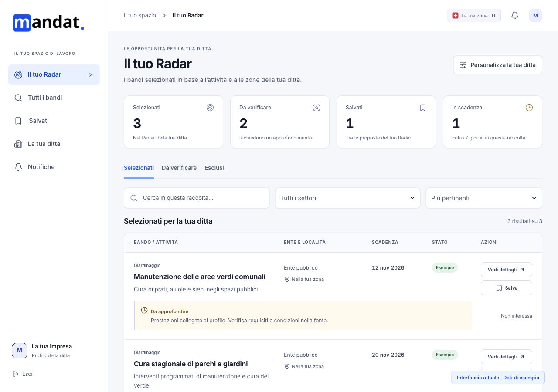Viewport: 558px width, 392px height.
Task: Open the La tua zona · IT selector
Action: point(474,16)
